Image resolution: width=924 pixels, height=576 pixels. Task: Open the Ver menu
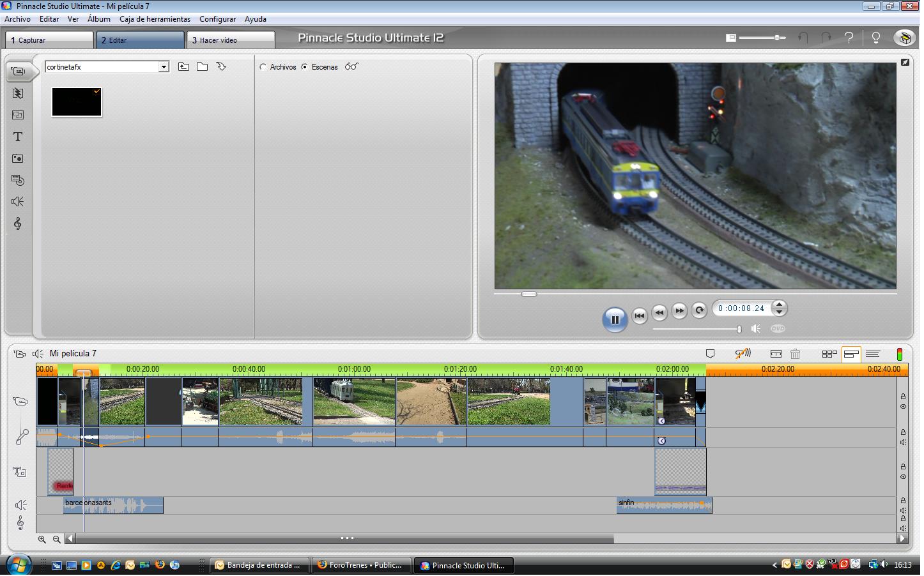coord(73,19)
